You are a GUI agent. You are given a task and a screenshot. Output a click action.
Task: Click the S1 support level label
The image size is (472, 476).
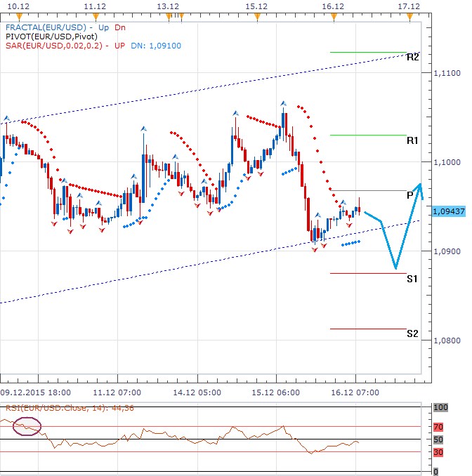(412, 279)
